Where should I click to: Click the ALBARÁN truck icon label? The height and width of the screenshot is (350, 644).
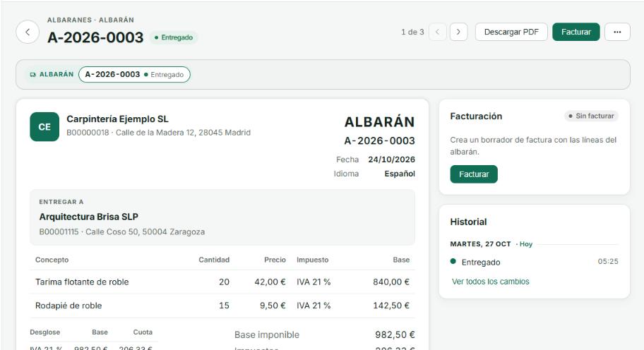pyautogui.click(x=52, y=75)
